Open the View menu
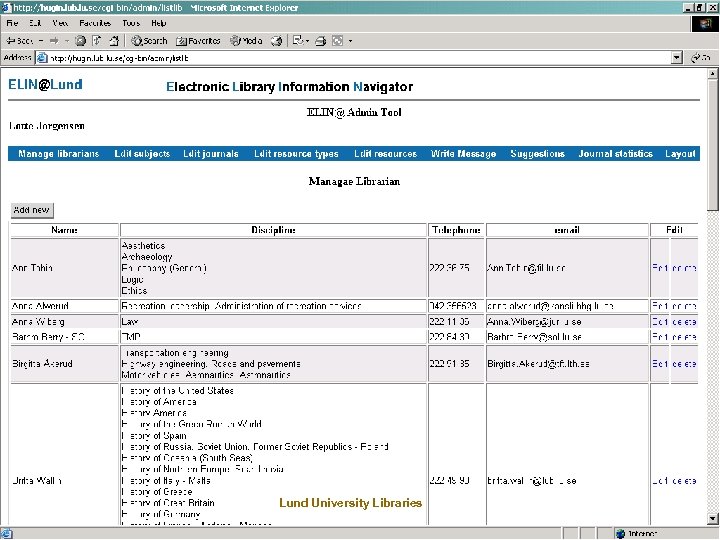 [60, 23]
